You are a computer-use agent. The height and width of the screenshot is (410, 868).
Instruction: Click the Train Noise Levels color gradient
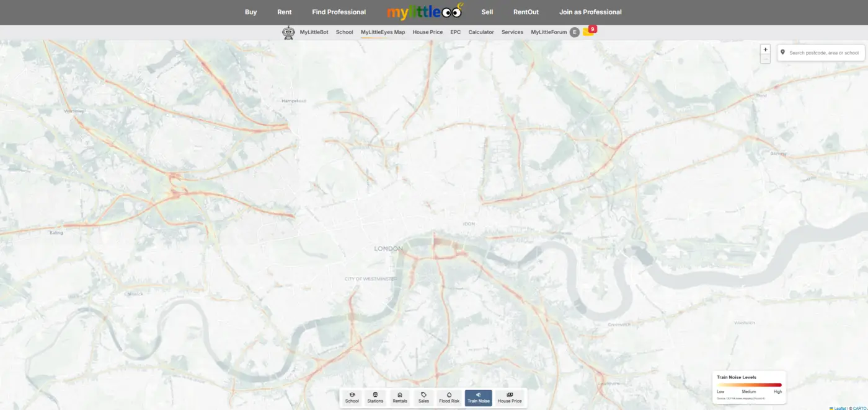pos(749,385)
